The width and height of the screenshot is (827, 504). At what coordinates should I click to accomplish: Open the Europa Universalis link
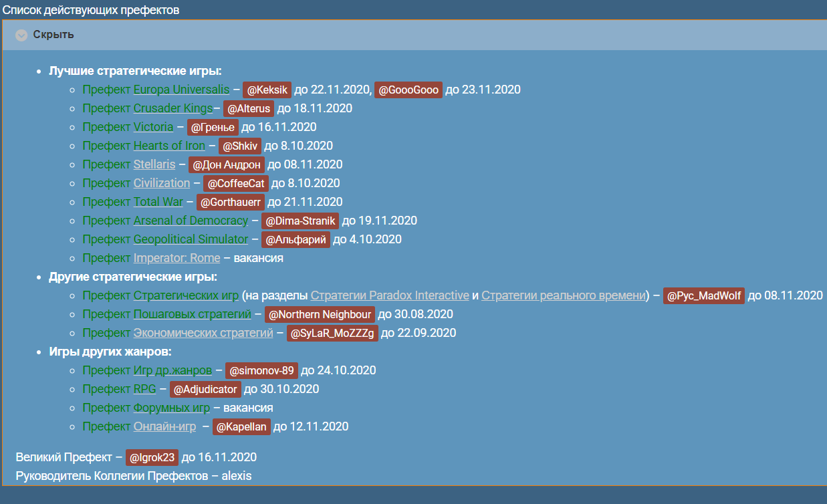pyautogui.click(x=181, y=90)
